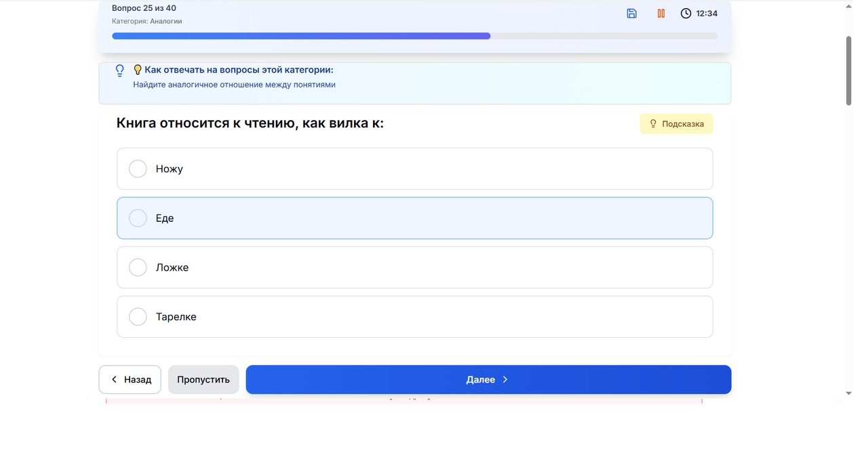Click the vertical scrollbar thumb

coord(848,71)
